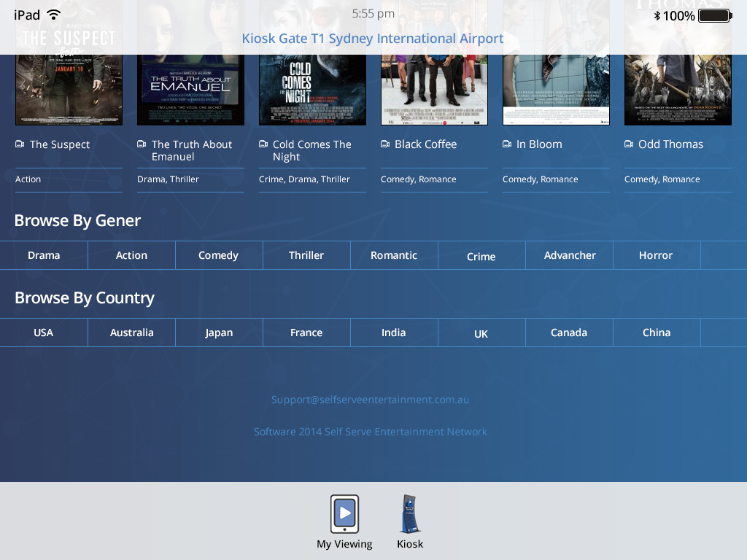The image size is (747, 560).
Task: Tap Odd Thomas movie title
Action: click(671, 144)
